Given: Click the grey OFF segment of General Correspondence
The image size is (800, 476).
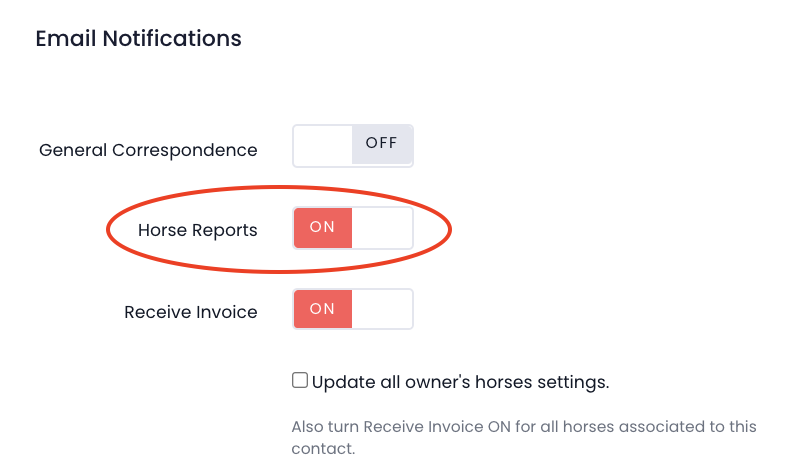Looking at the screenshot, I should coord(382,143).
